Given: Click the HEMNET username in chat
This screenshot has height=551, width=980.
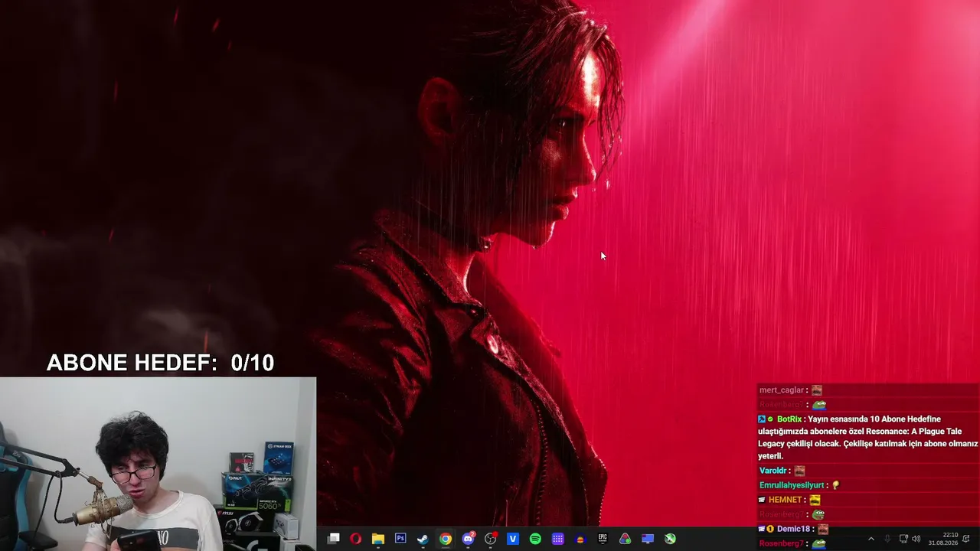Looking at the screenshot, I should point(786,500).
